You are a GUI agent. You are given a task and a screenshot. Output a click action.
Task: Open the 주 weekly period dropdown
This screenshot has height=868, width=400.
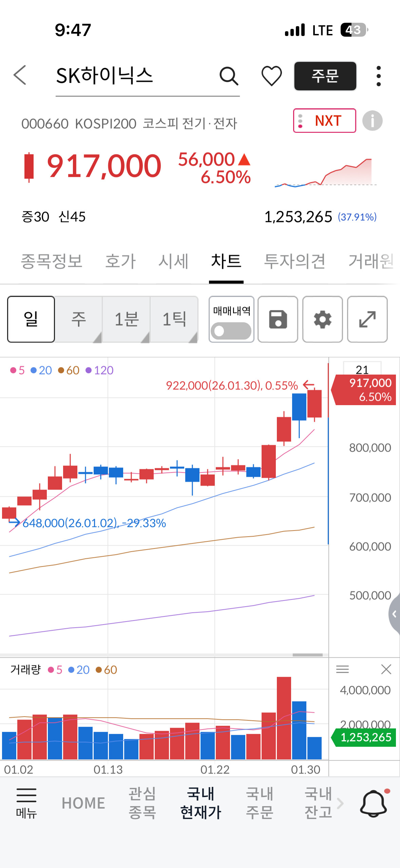79,319
